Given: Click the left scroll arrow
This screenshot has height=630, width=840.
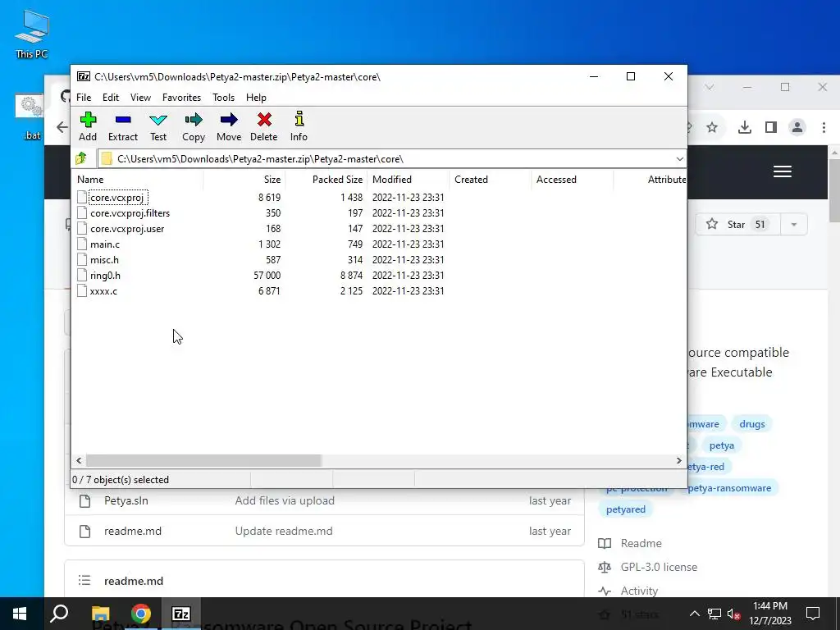Looking at the screenshot, I should pyautogui.click(x=79, y=460).
